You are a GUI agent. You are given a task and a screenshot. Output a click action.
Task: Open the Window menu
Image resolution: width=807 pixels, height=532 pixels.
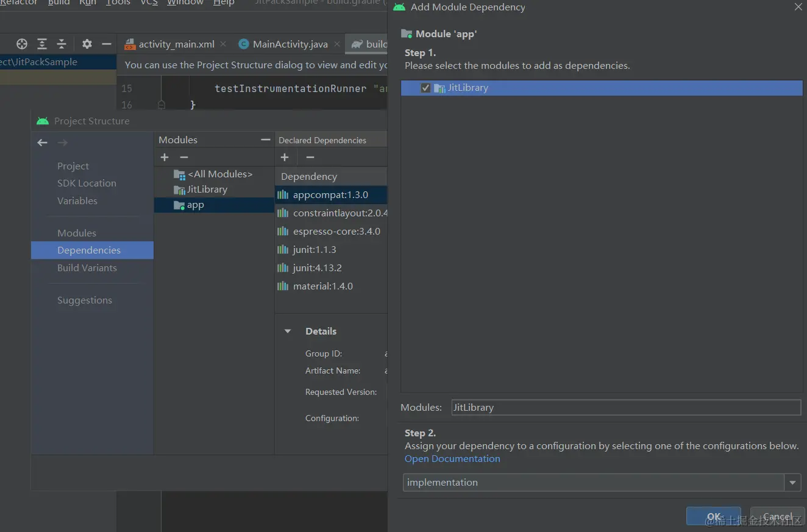[x=185, y=3]
